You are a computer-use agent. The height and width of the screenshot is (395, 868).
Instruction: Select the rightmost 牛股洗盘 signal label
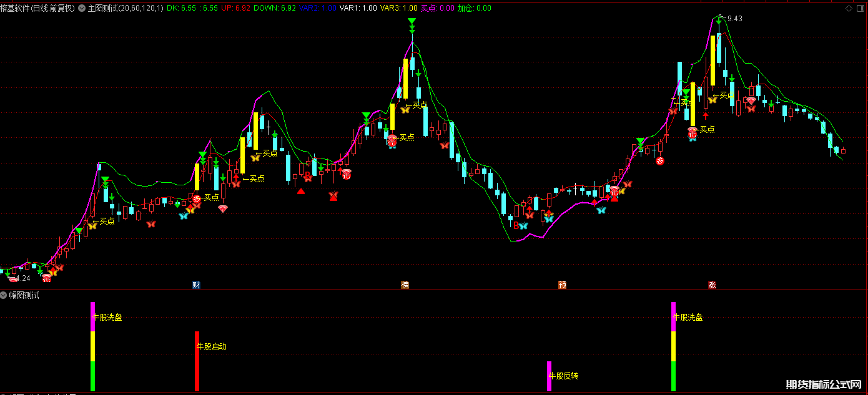pos(688,317)
